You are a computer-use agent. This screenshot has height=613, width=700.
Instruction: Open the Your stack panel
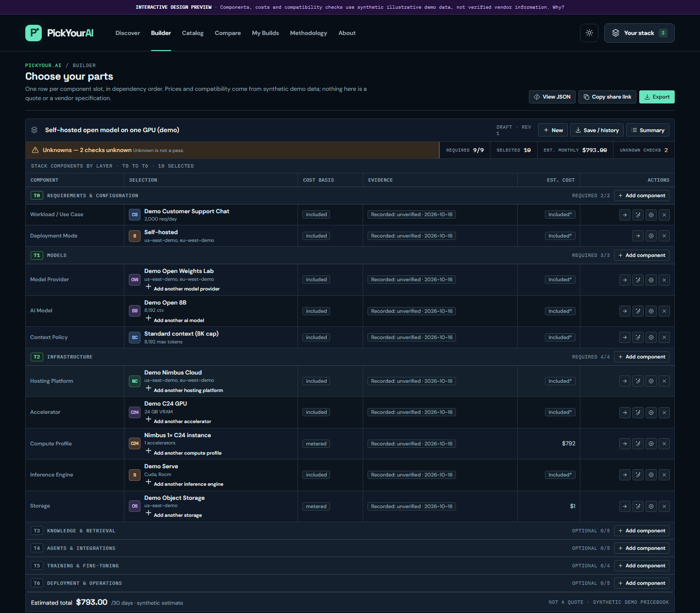(x=639, y=33)
